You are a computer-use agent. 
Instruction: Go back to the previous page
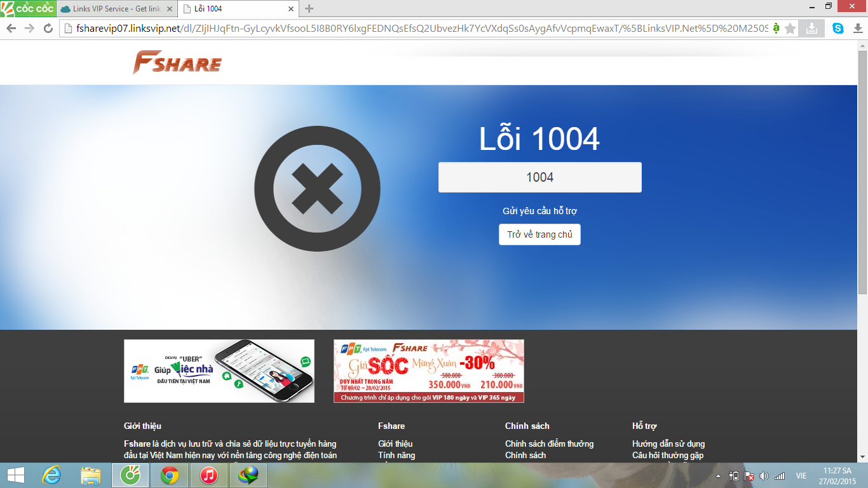coord(11,29)
